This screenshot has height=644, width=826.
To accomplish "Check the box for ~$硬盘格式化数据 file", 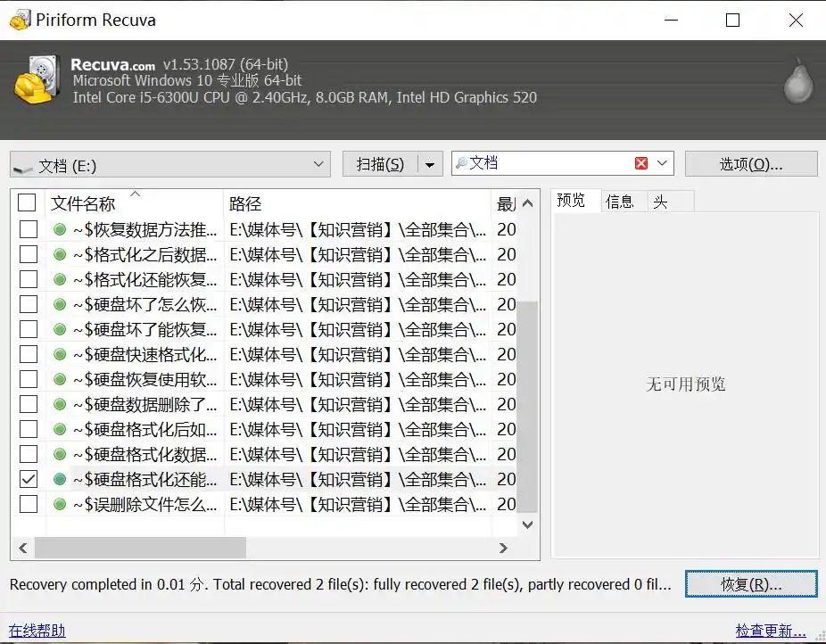I will click(x=29, y=454).
